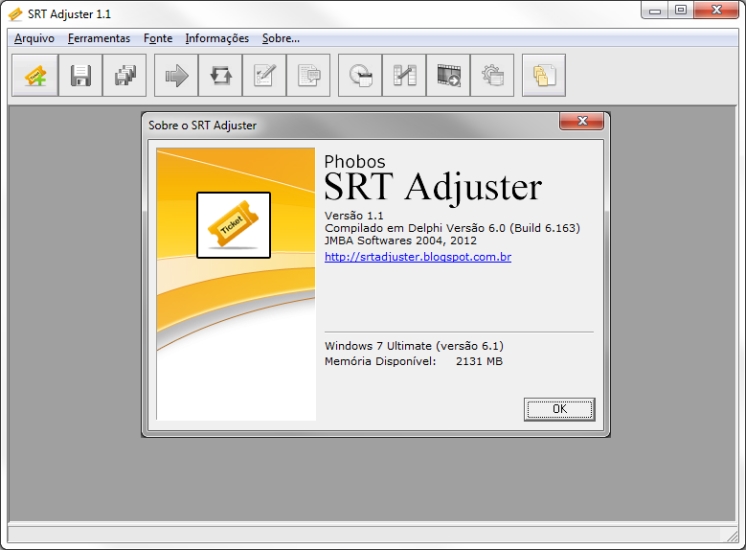The width and height of the screenshot is (746, 550).
Task: Minimize the SRT Adjuster main window
Action: (655, 10)
